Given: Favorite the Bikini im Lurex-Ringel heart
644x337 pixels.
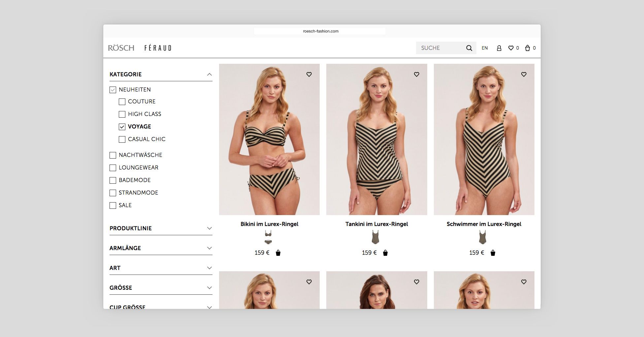Looking at the screenshot, I should click(x=309, y=74).
